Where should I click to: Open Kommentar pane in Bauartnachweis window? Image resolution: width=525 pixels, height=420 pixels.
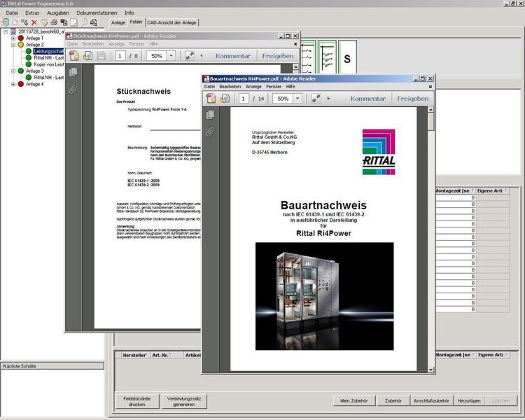(x=368, y=99)
